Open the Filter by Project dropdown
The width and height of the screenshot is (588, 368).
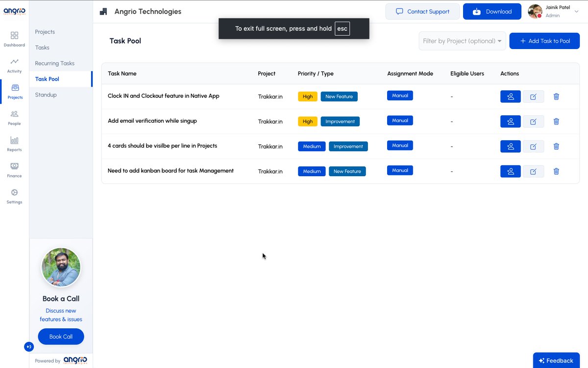coord(462,41)
